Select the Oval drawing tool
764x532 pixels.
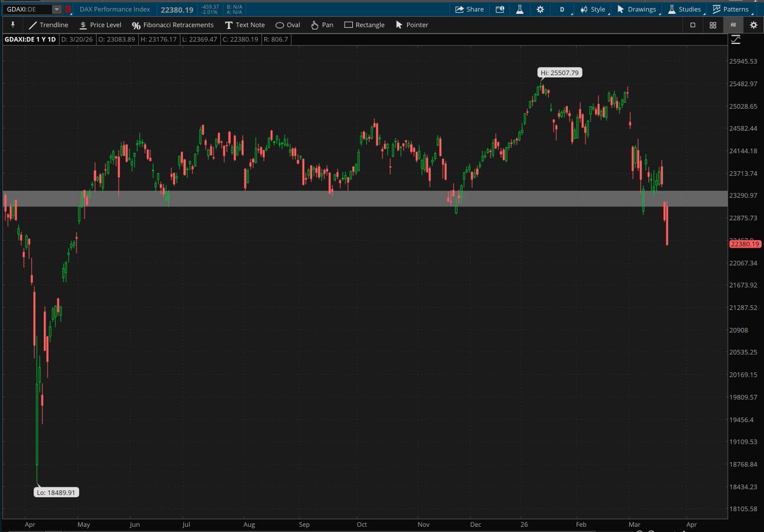288,25
